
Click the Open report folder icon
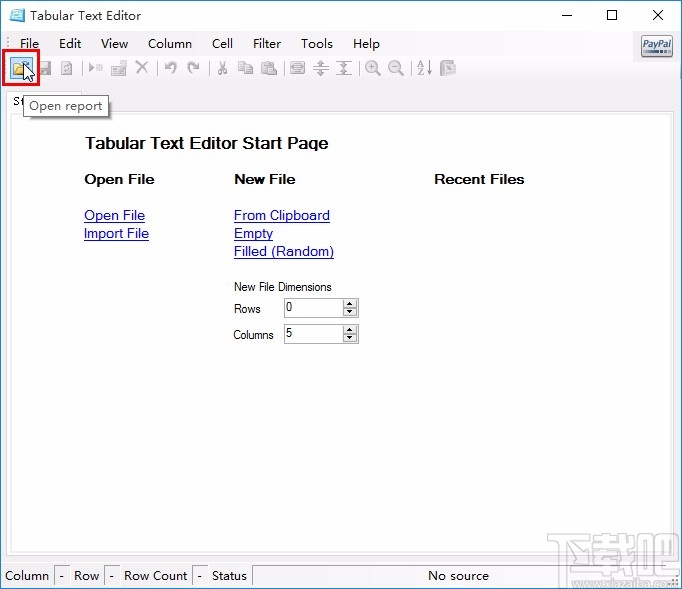click(21, 68)
